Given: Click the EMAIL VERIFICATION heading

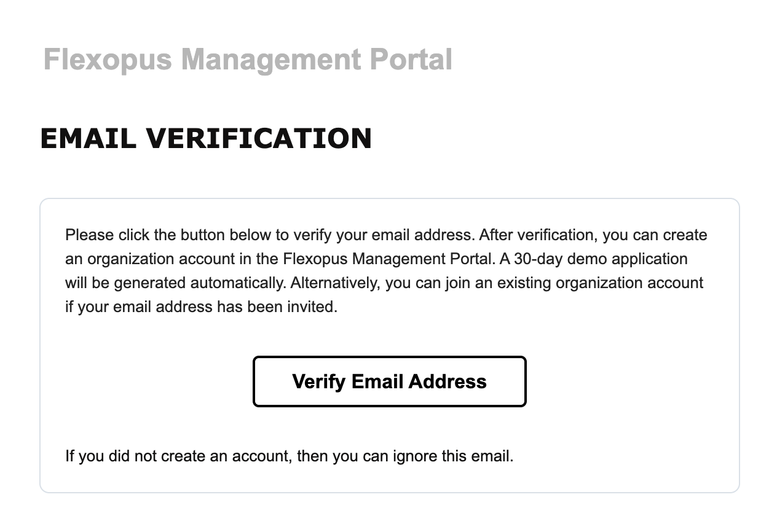Looking at the screenshot, I should coord(206,138).
